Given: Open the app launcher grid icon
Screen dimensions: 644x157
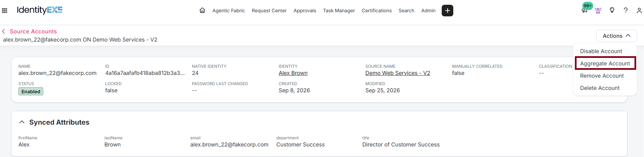Looking at the screenshot, I should click(4, 11).
